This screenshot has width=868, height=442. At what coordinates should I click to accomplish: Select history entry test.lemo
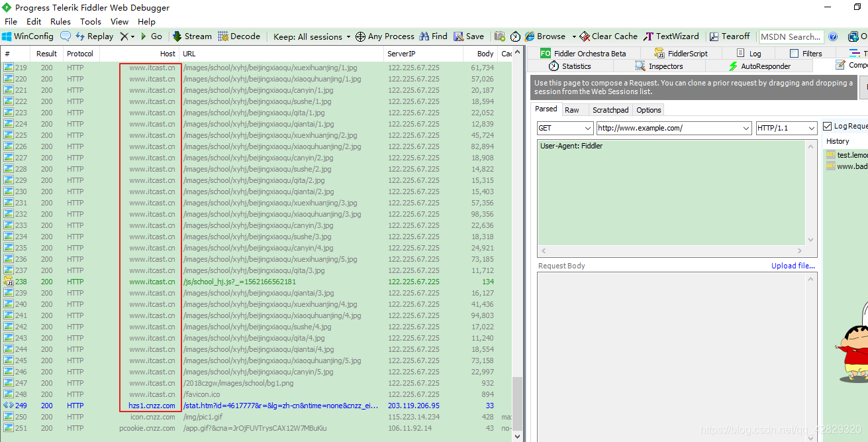[x=847, y=155]
